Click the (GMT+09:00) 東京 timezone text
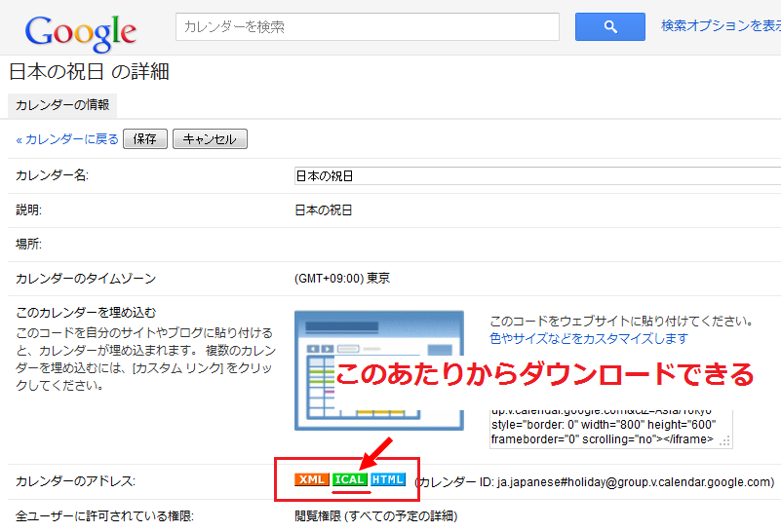 click(342, 279)
